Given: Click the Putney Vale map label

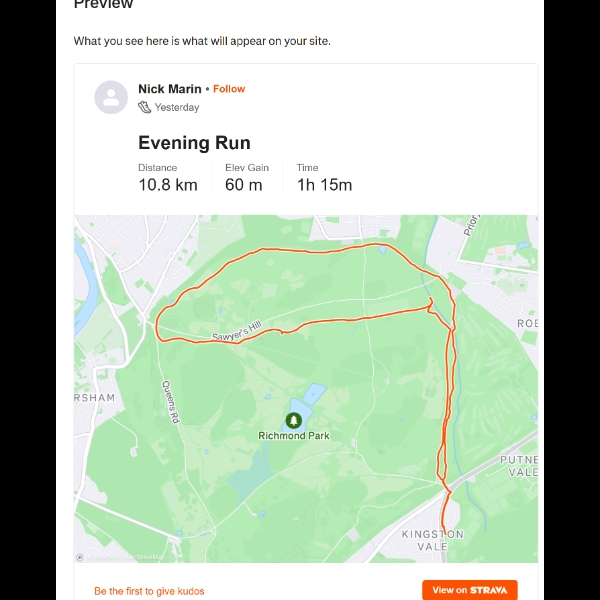Looking at the screenshot, I should [519, 466].
